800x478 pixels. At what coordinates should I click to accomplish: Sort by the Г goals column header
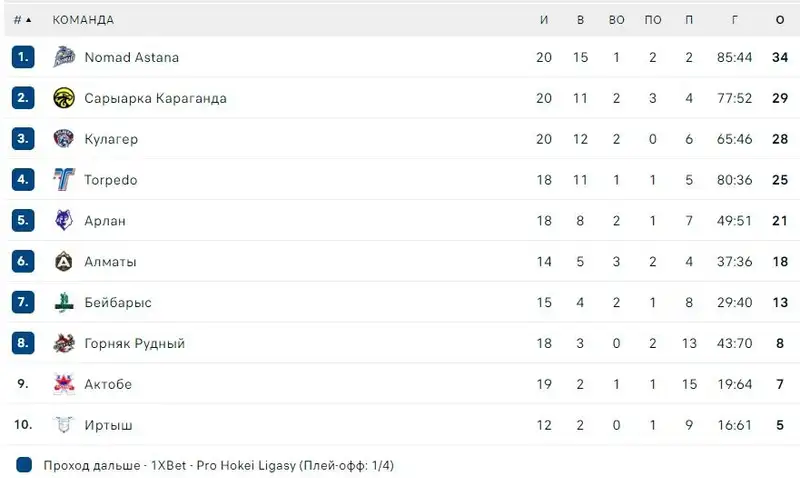[735, 19]
